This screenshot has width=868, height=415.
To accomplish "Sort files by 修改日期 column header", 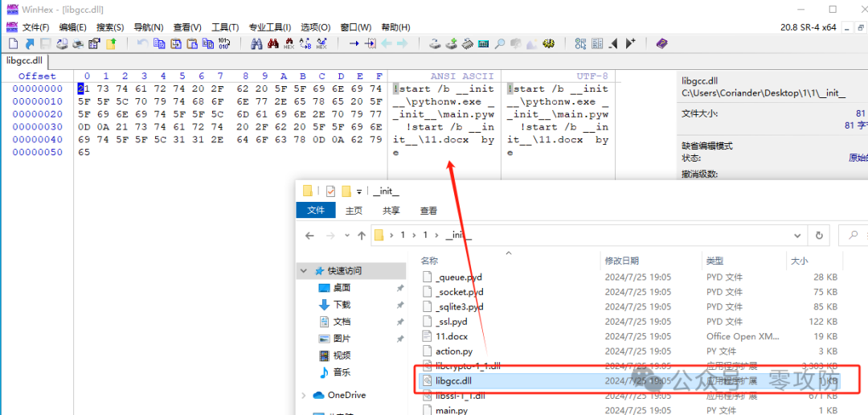I will point(622,261).
